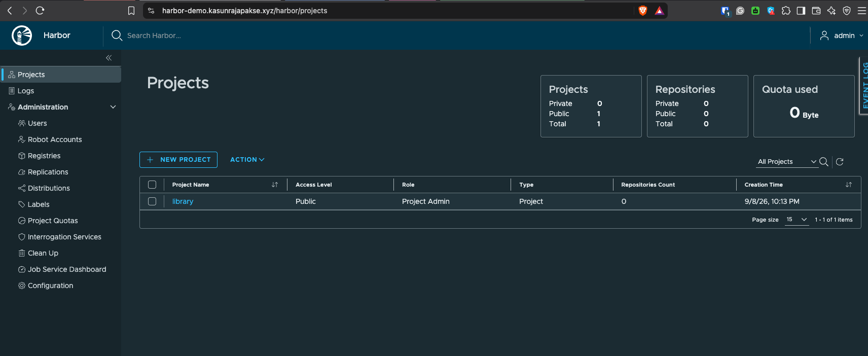Toggle browser sidebar panel icon
This screenshot has width=868, height=356.
(801, 11)
